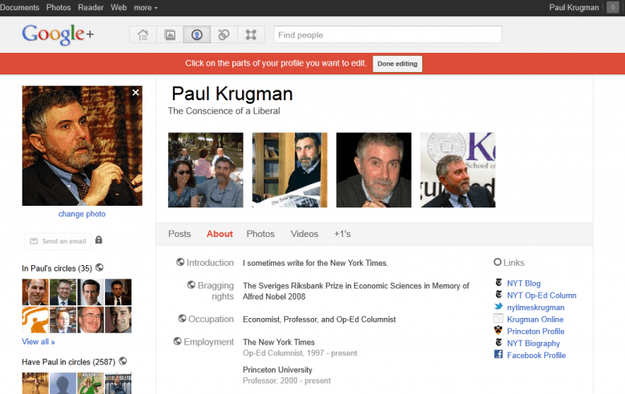Screen dimensions: 625x394
Task: Toggle Occupation visibility globe icon
Action: [x=182, y=318]
